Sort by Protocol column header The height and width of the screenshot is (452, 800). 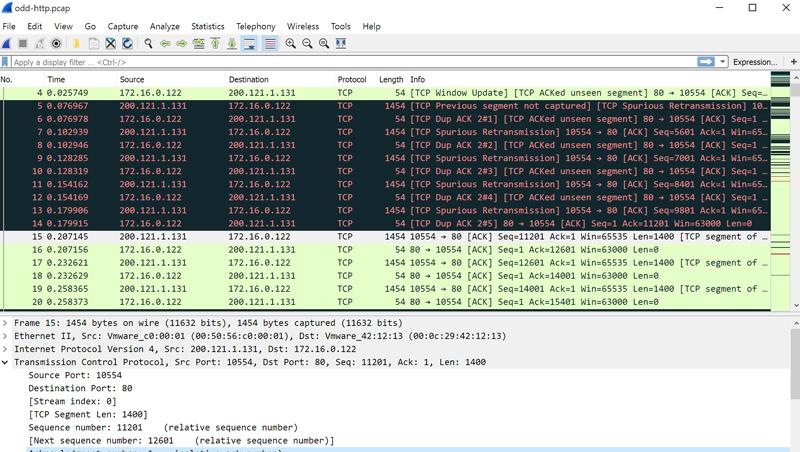(352, 80)
